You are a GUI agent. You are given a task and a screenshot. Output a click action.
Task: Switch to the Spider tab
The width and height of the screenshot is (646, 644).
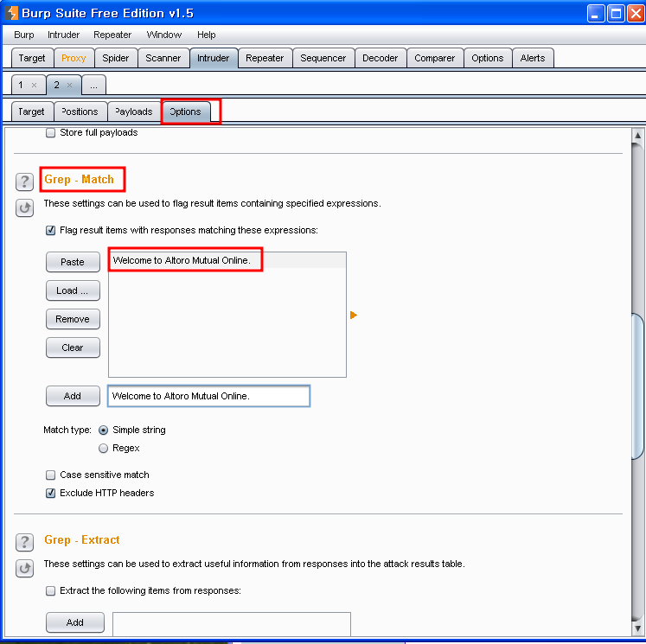116,58
